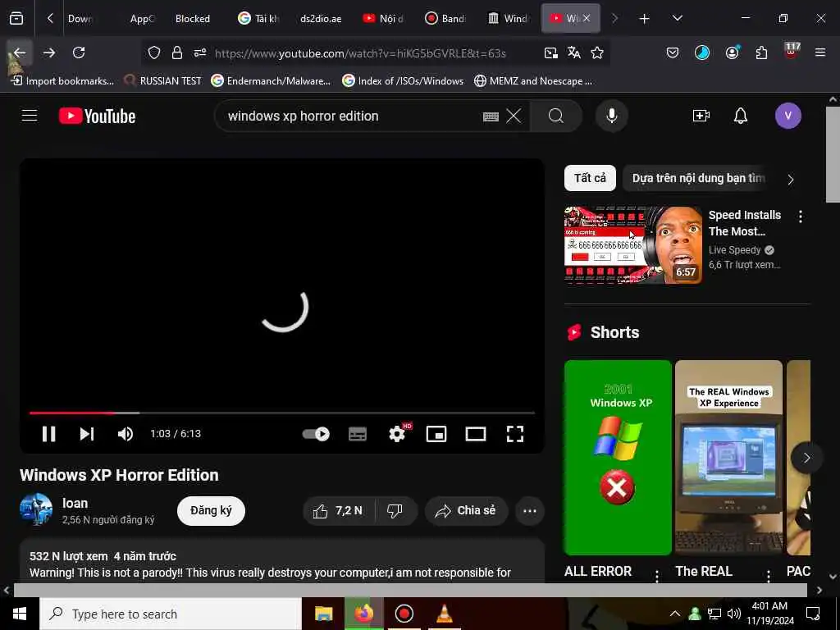The width and height of the screenshot is (840, 630).
Task: Switch to 'Blocked' tab
Action: click(192, 19)
